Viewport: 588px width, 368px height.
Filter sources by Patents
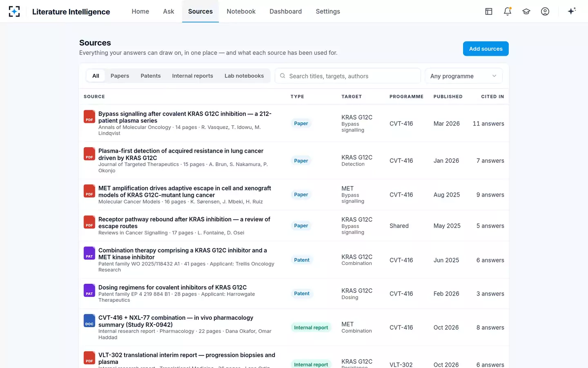[151, 76]
